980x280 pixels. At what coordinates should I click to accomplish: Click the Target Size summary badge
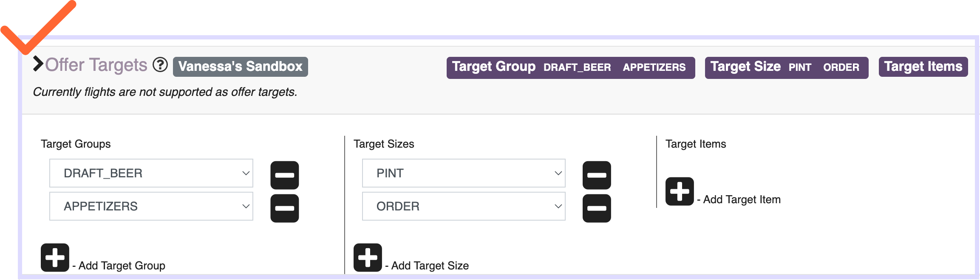coord(787,67)
